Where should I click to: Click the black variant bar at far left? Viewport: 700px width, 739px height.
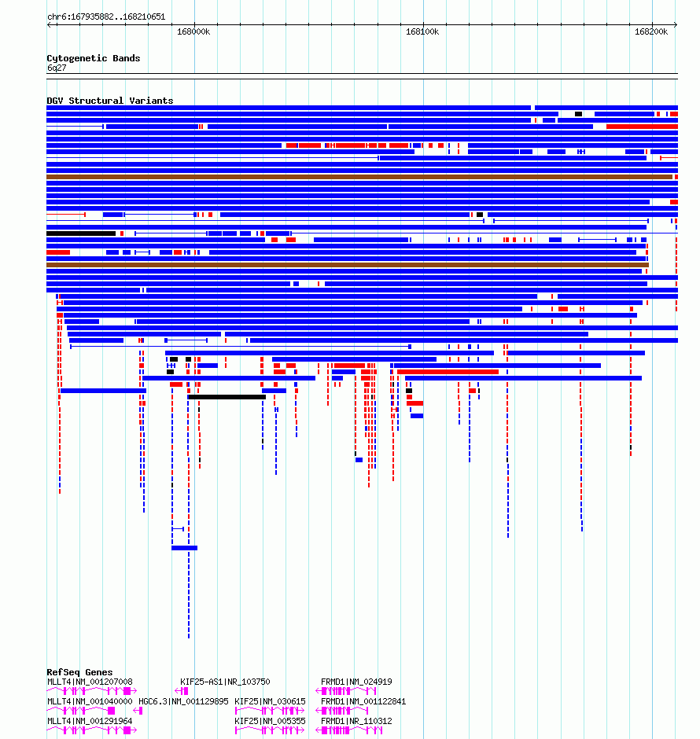[81, 233]
